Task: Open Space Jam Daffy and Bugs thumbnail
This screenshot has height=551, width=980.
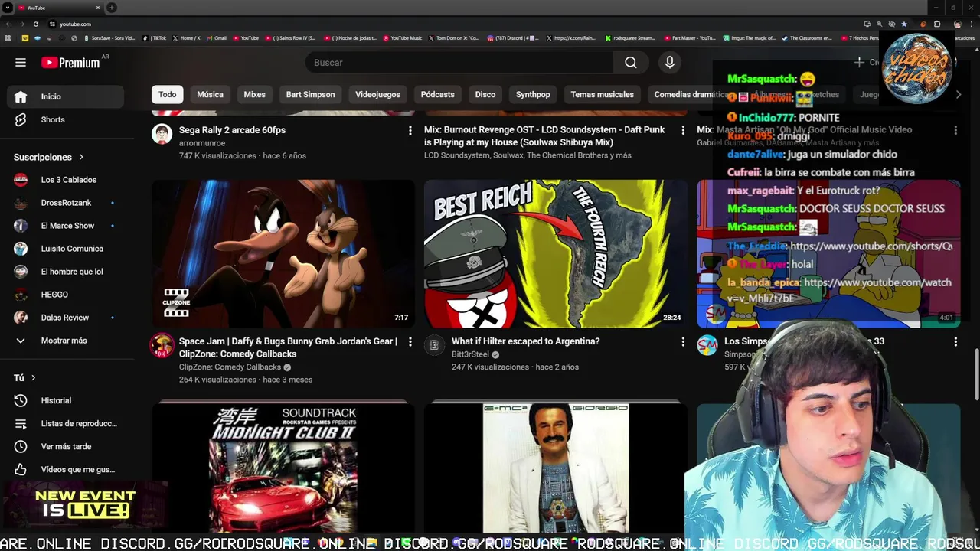Action: 283,253
